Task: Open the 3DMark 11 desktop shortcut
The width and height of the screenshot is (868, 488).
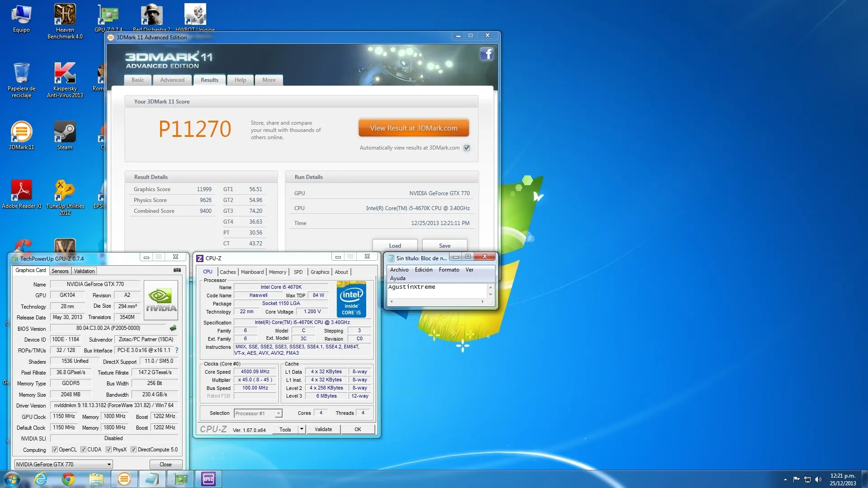Action: click(21, 136)
